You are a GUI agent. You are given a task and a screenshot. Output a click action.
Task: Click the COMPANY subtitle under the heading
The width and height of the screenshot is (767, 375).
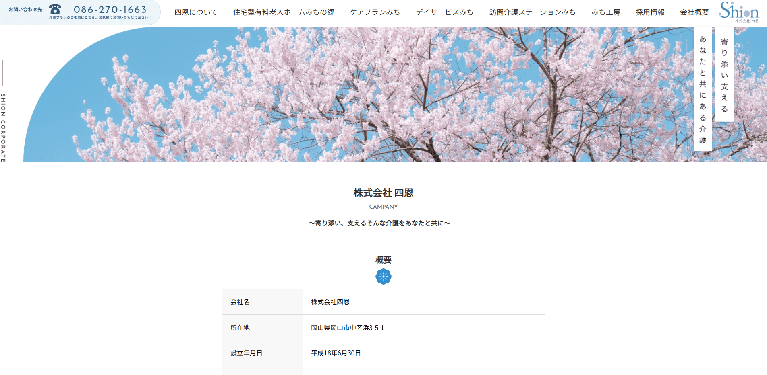[384, 207]
